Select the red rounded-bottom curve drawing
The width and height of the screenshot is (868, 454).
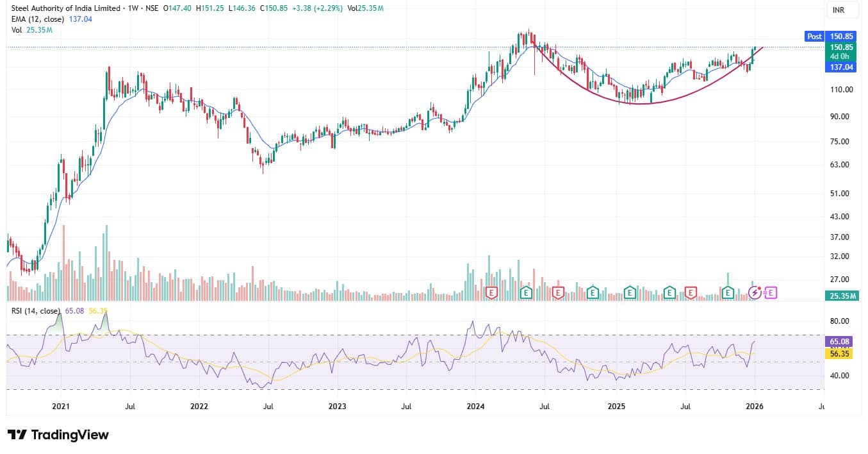(x=641, y=103)
